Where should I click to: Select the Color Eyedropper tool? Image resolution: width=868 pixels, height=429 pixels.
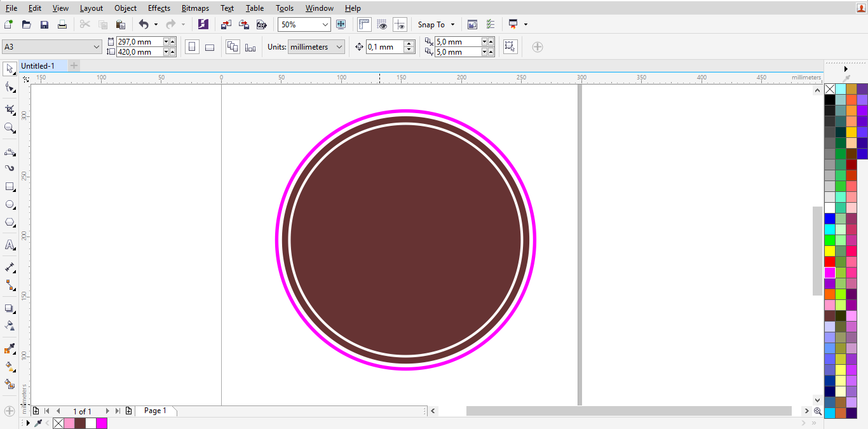10,348
